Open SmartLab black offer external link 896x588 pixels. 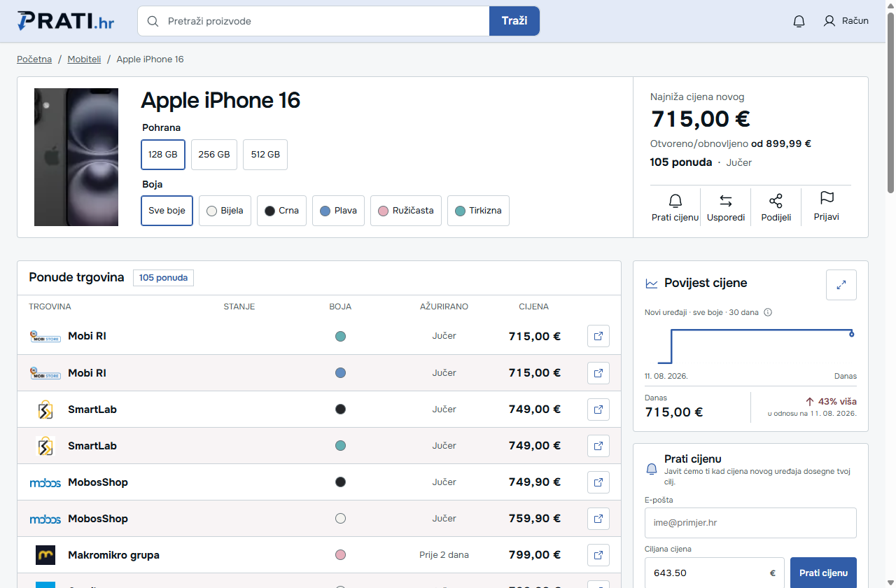pyautogui.click(x=598, y=409)
